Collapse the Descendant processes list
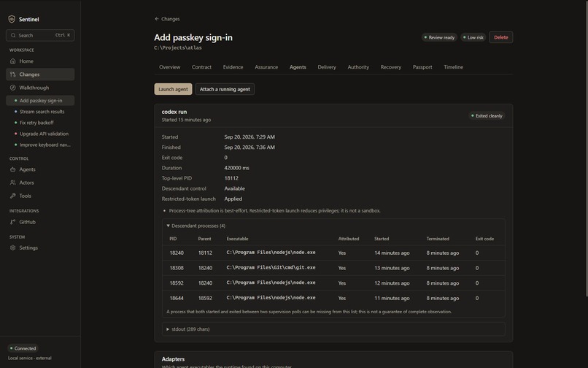Screen dimensions: 588x368 pos(196,226)
